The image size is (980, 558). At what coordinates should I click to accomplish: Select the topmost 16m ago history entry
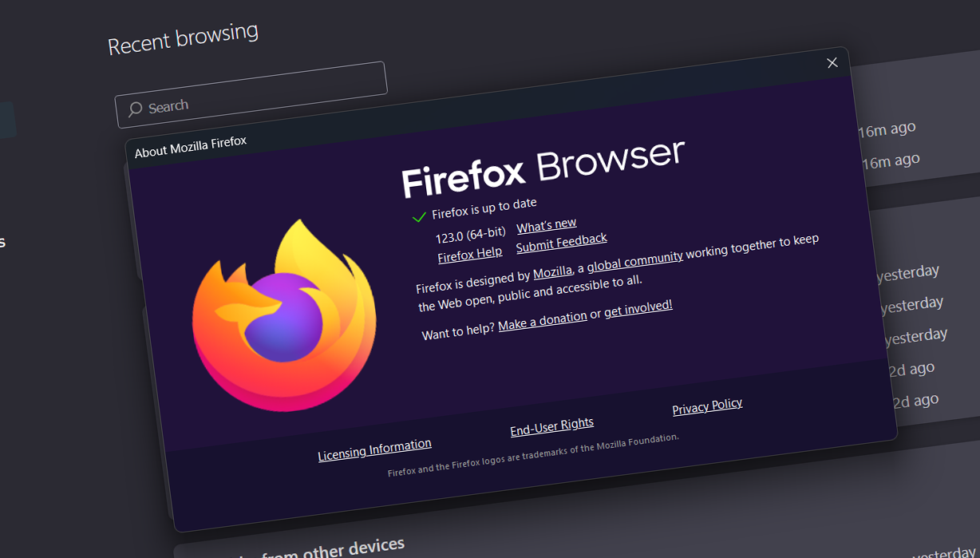(x=886, y=129)
